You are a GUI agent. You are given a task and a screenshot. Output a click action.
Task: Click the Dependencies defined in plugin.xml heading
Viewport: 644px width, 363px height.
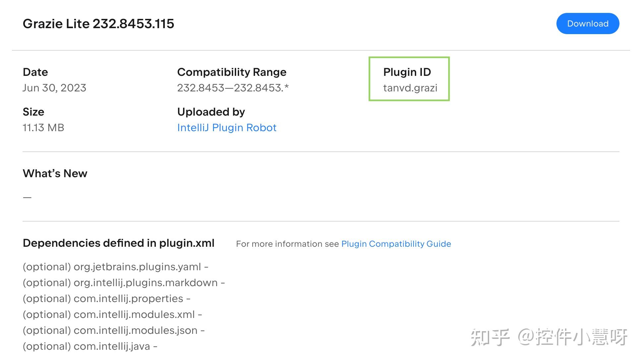pyautogui.click(x=118, y=243)
